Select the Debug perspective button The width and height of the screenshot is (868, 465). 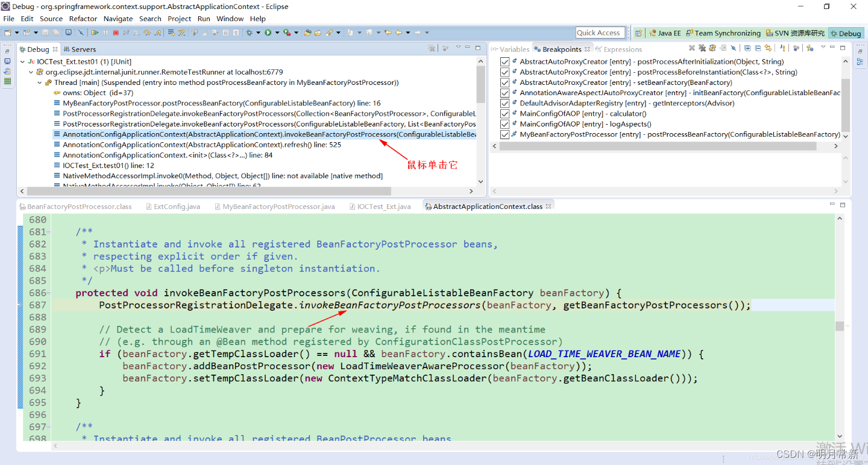coord(846,33)
